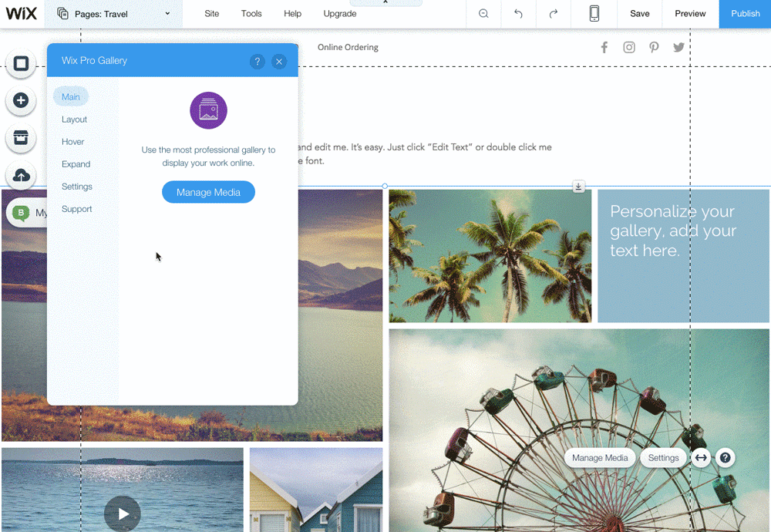
Task: Open the Site menu
Action: point(212,14)
